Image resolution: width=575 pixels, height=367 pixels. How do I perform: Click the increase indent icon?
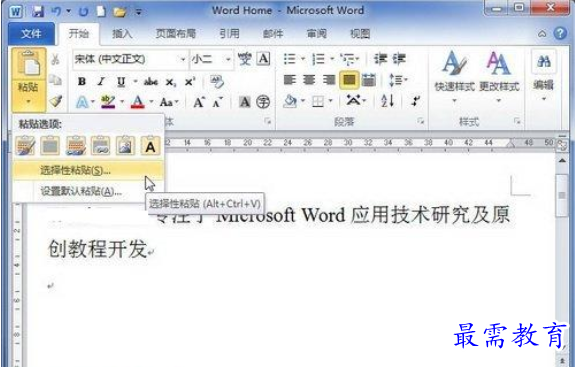[x=399, y=59]
